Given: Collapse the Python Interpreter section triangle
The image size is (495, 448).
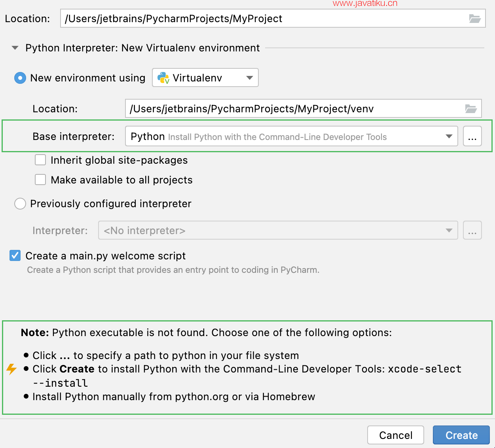Looking at the screenshot, I should point(15,48).
